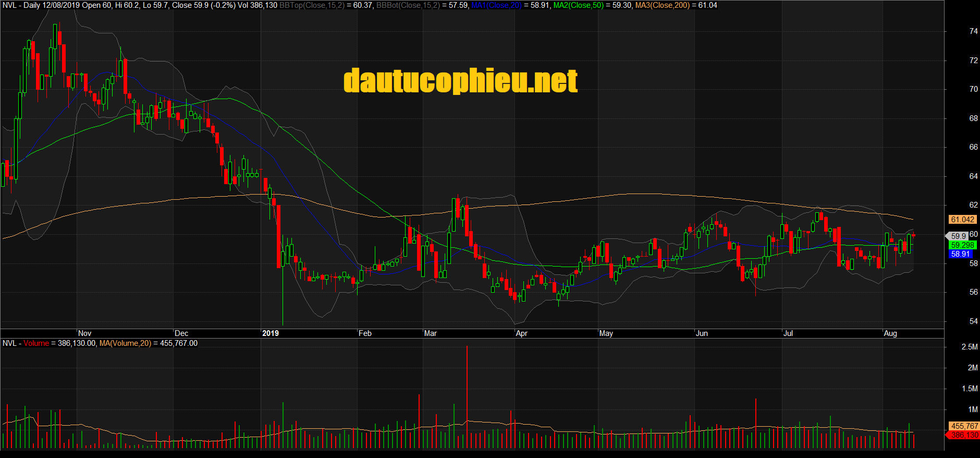Screen dimensions: 980x458
Task: Select the 2019 year marker on time axis
Action: (270, 333)
